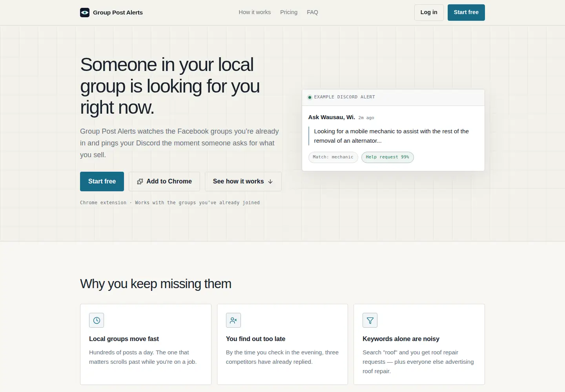
Task: Click the Why you keep missing them heading
Action: 156,284
